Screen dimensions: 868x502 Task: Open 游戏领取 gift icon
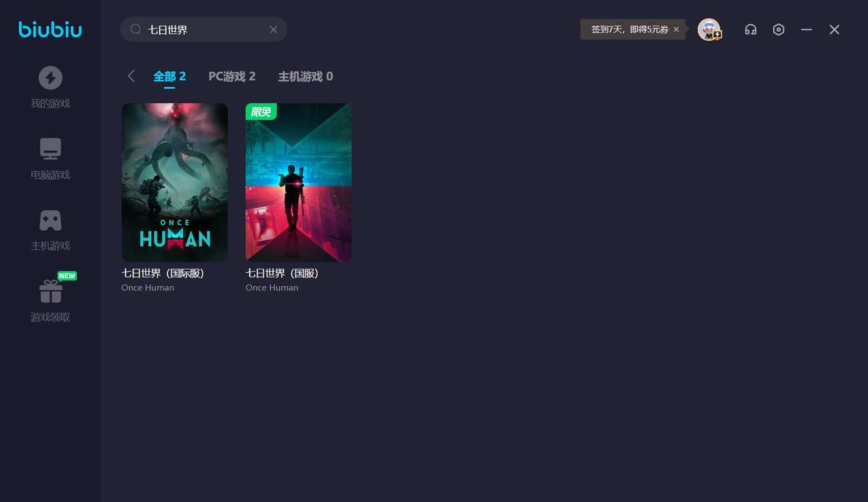click(50, 292)
